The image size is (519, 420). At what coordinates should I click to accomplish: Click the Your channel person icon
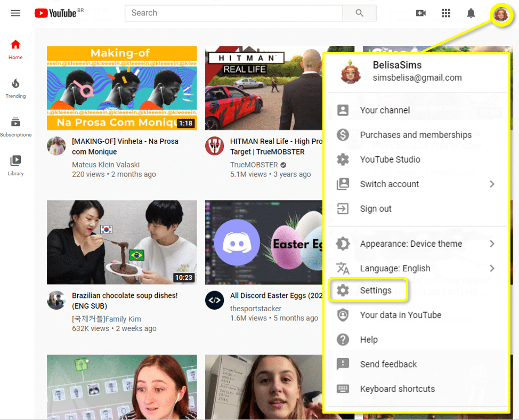point(343,110)
